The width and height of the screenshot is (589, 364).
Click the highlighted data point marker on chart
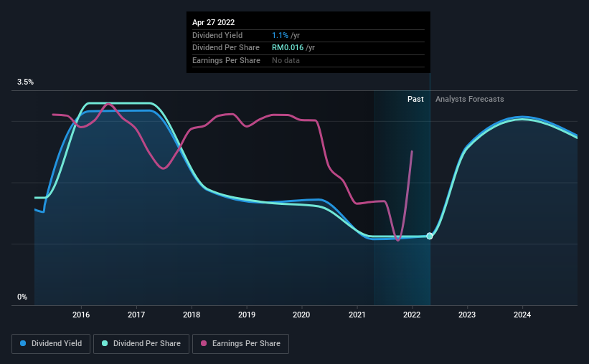point(430,236)
